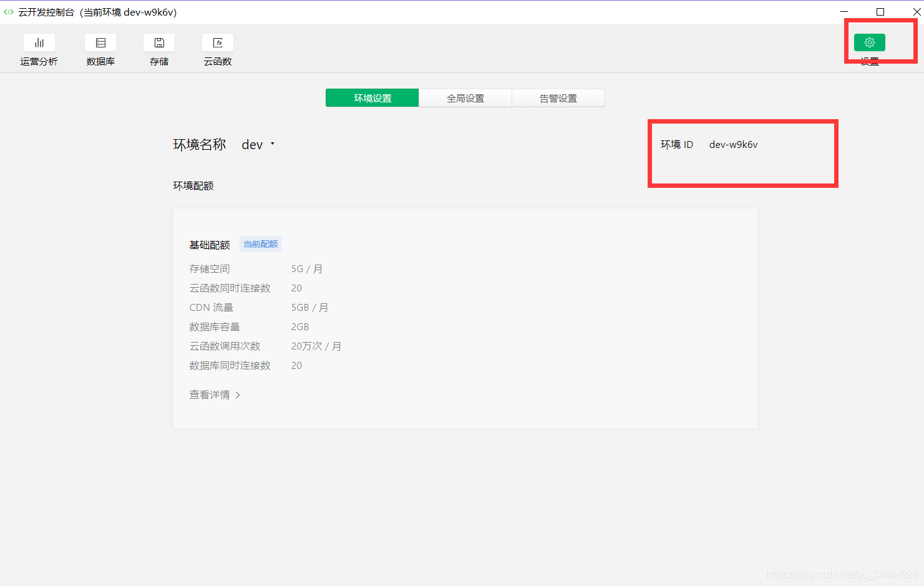924x586 pixels.
Task: Click the 环境 ID label
Action: (677, 144)
